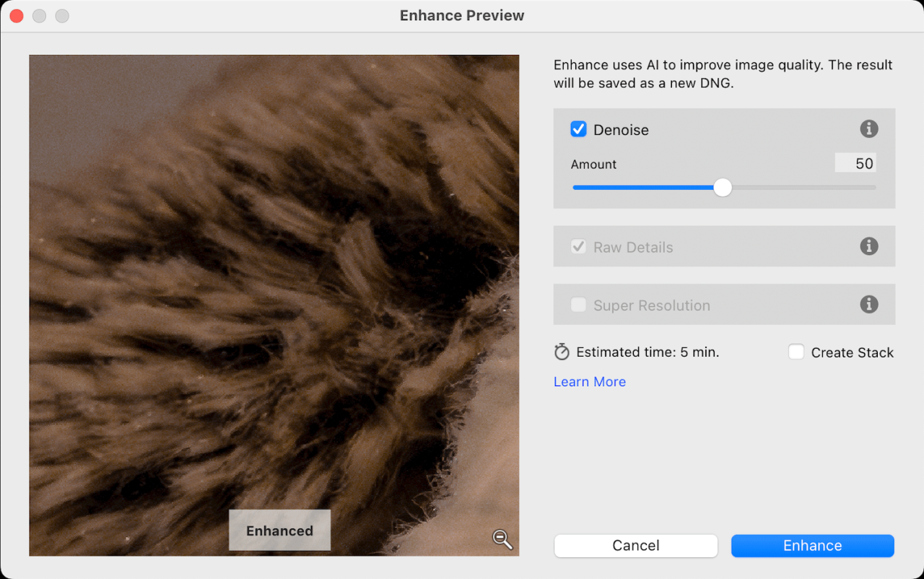Open the Raw Details info icon
Screen dimensions: 924x579
tap(869, 246)
